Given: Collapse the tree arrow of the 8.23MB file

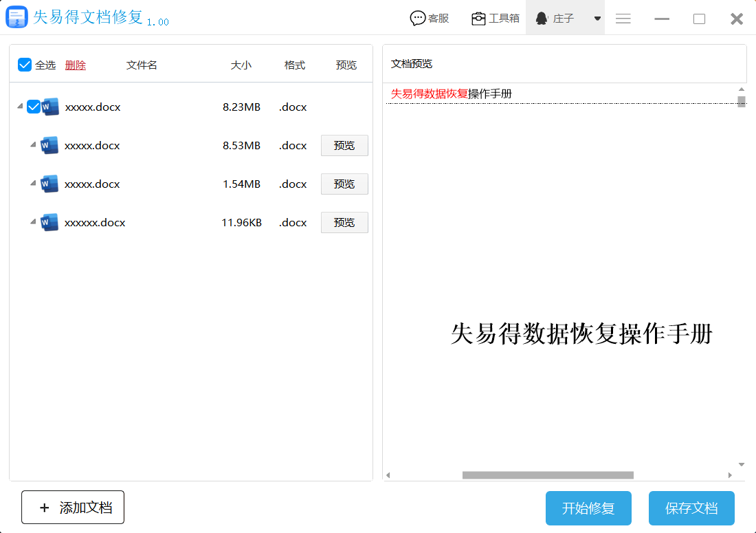Looking at the screenshot, I should pos(17,107).
